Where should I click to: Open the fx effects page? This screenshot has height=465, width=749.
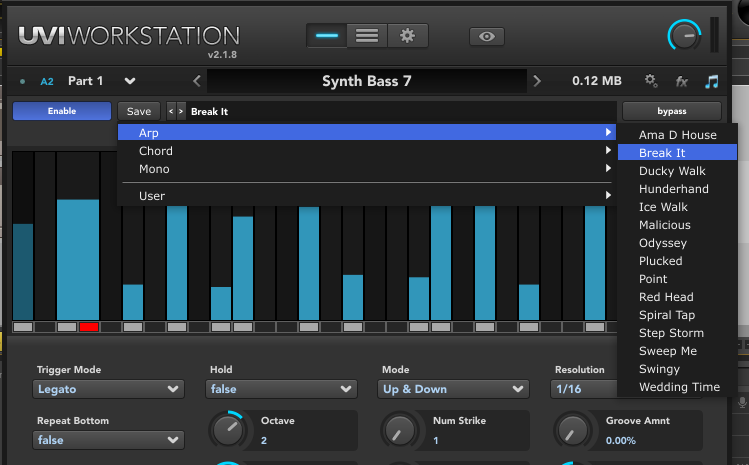[x=682, y=81]
